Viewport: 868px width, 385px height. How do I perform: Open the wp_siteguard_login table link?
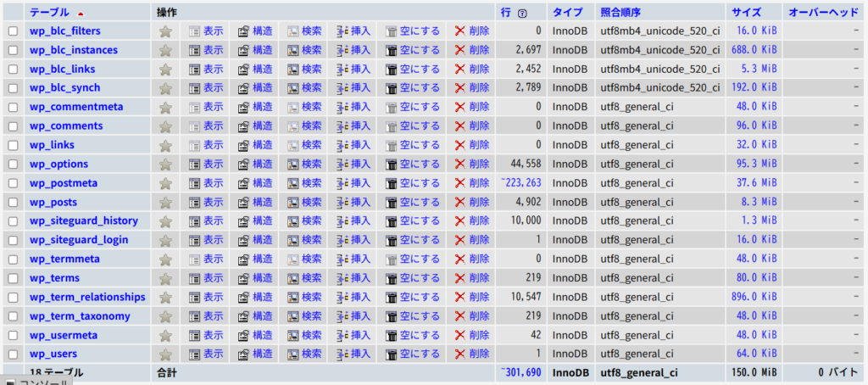click(x=79, y=240)
